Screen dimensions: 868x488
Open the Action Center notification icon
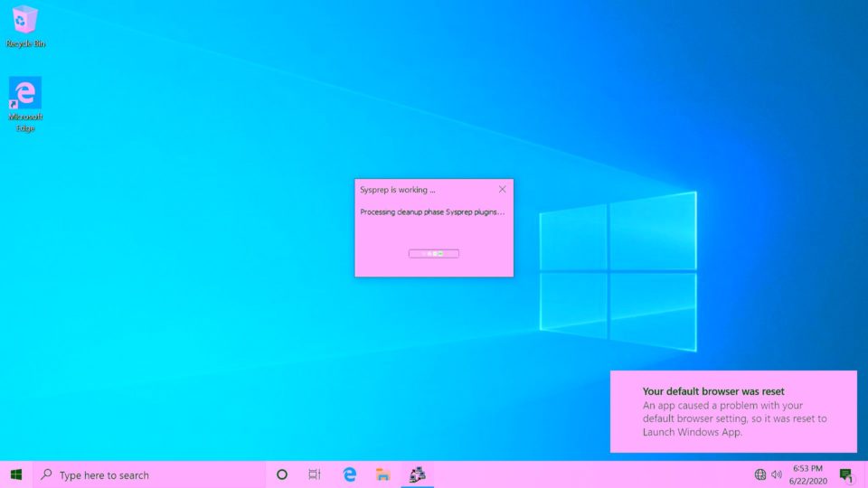pyautogui.click(x=845, y=474)
